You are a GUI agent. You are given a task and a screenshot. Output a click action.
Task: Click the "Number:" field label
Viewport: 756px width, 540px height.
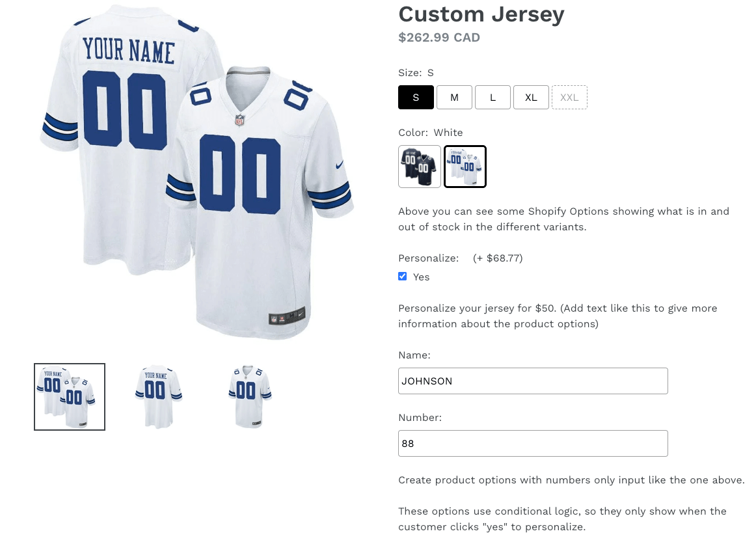[420, 418]
